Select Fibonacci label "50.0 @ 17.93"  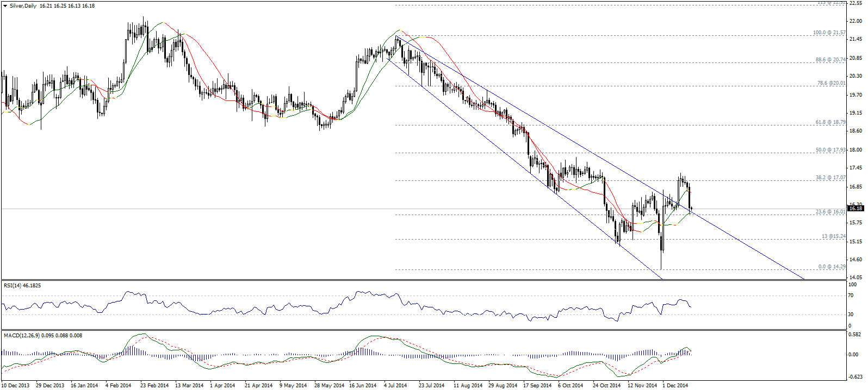830,150
